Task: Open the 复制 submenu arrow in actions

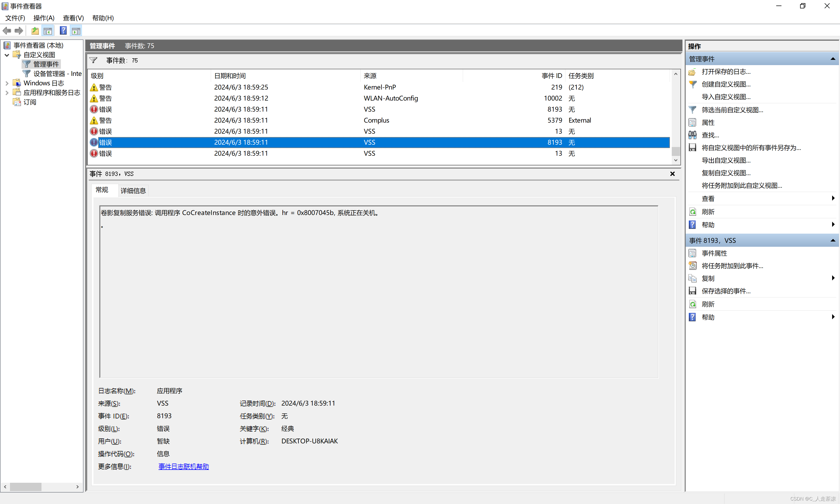Action: click(x=833, y=278)
